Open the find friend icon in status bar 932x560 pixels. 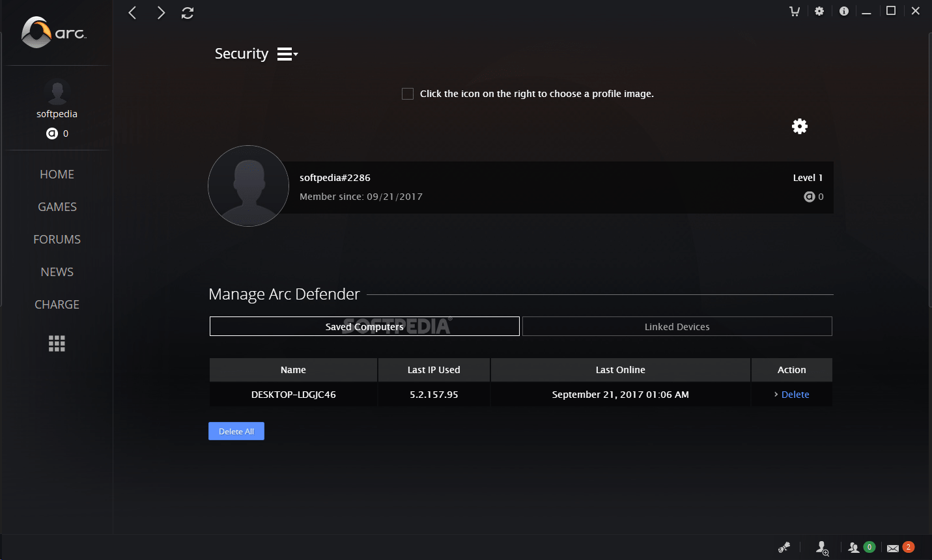click(x=823, y=548)
